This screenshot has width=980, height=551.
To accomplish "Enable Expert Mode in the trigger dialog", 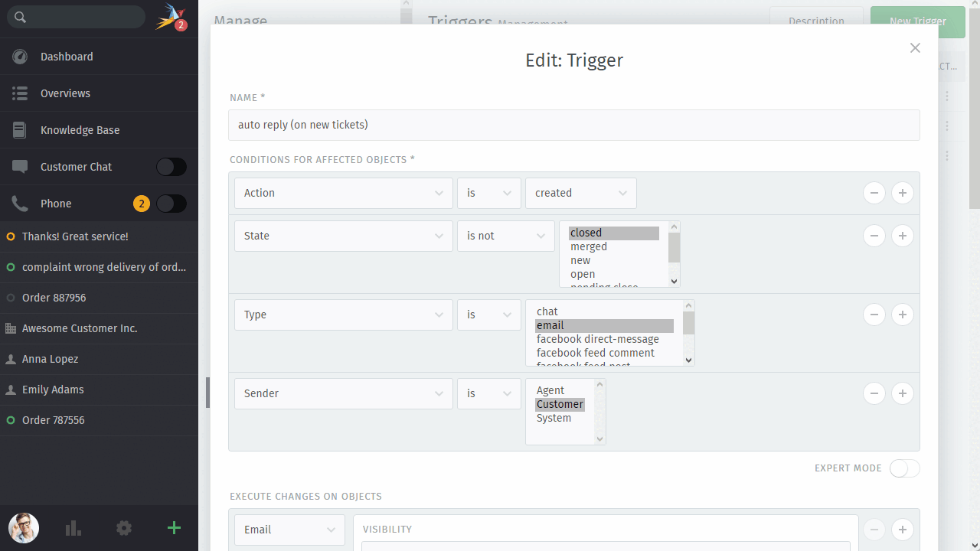I will tap(904, 468).
